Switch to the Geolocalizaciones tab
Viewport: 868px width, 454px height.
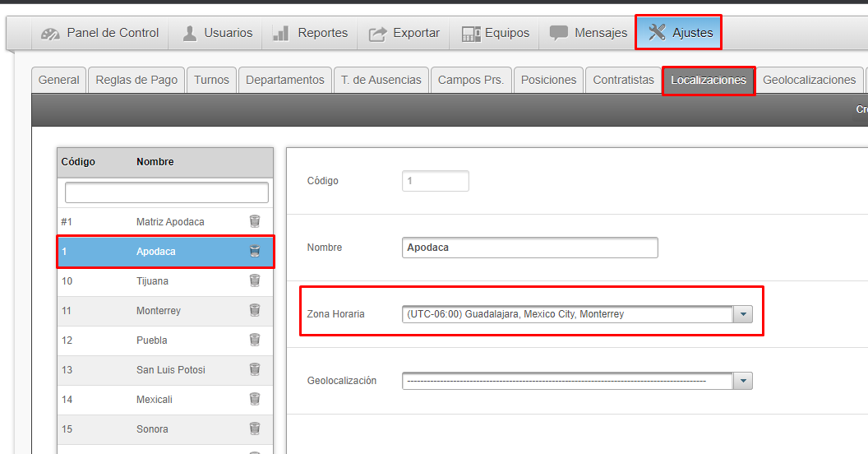[809, 80]
